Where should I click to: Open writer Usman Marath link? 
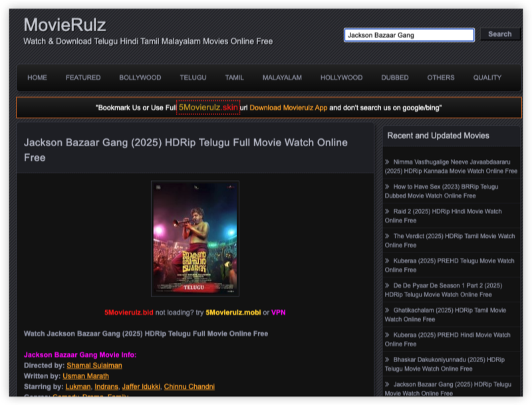(86, 376)
